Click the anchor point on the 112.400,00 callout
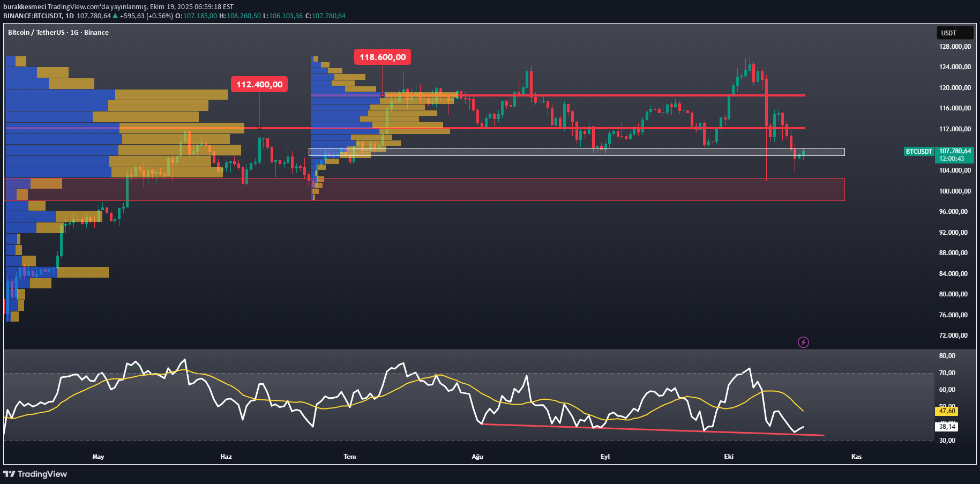The image size is (980, 484). 259,128
